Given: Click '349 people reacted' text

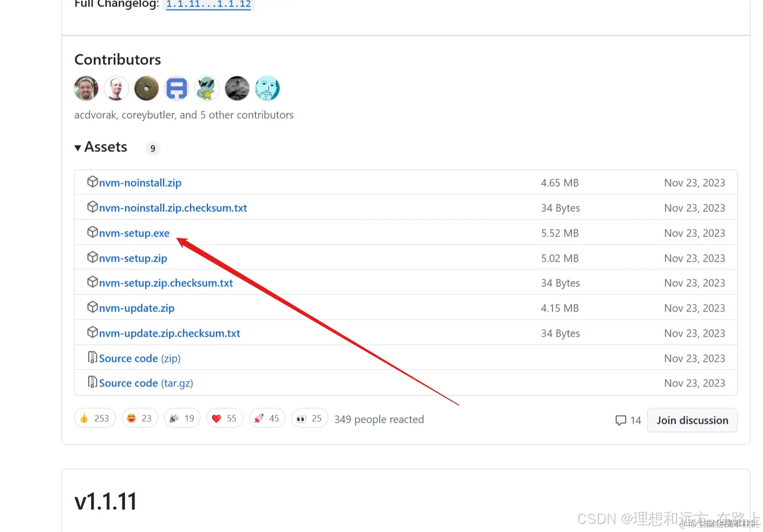Looking at the screenshot, I should tap(379, 419).
